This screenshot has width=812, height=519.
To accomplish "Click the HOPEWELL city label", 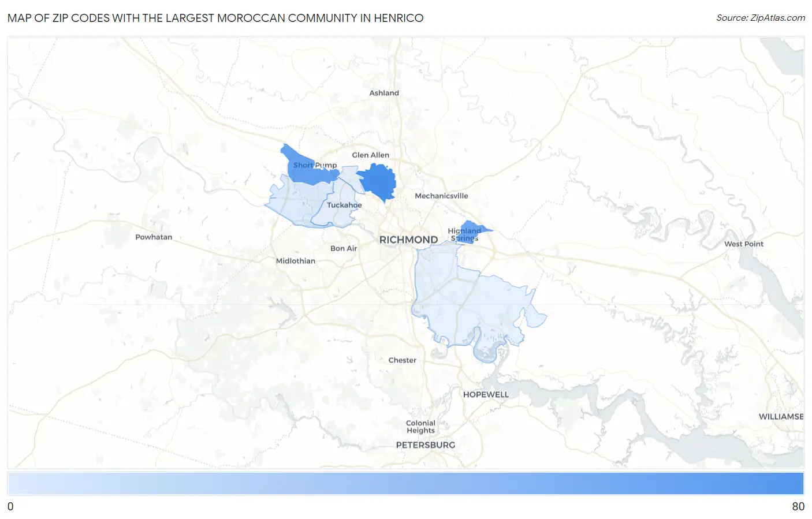I will click(486, 395).
